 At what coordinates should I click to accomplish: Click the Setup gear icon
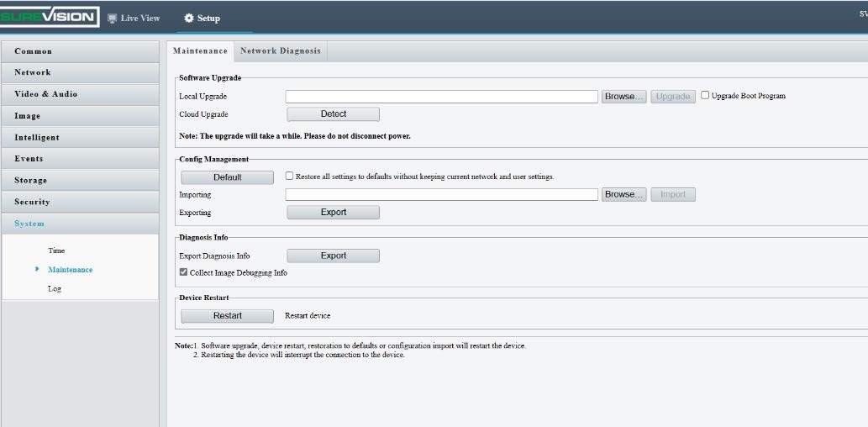[x=189, y=18]
